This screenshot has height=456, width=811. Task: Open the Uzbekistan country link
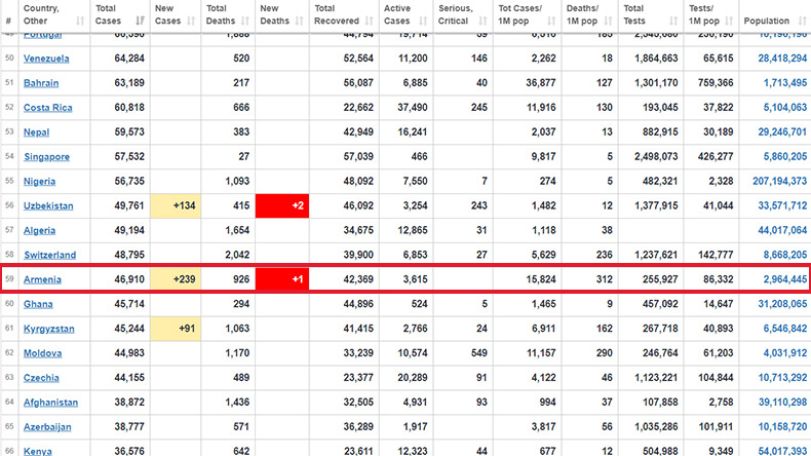(48, 206)
